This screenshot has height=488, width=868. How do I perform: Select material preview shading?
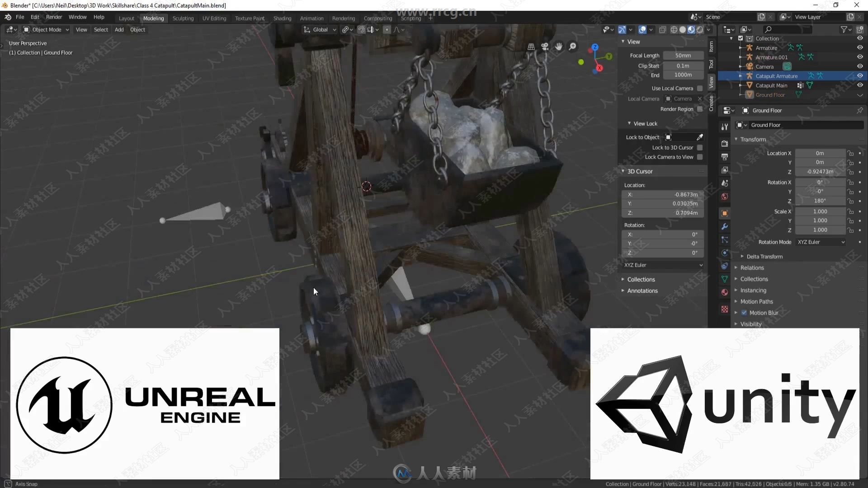(x=691, y=30)
